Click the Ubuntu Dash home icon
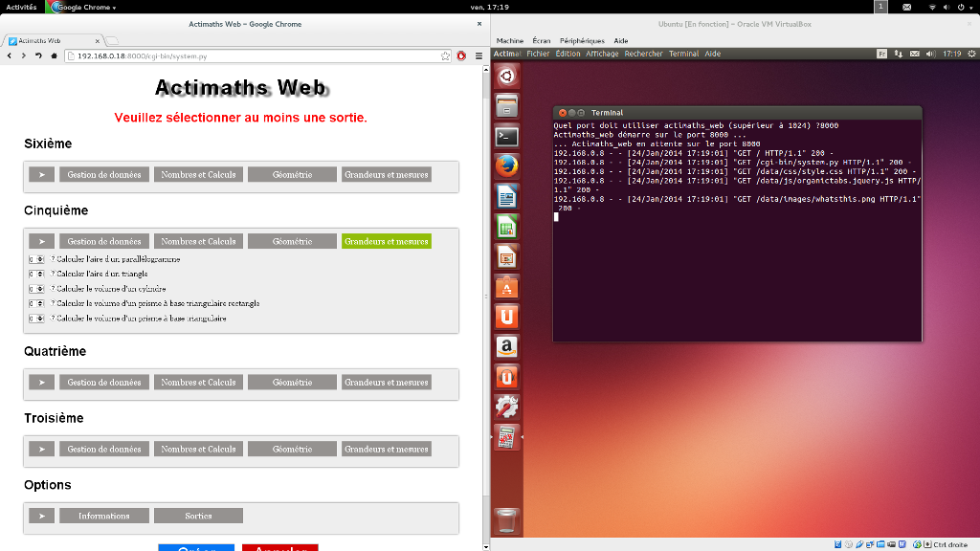 point(506,76)
